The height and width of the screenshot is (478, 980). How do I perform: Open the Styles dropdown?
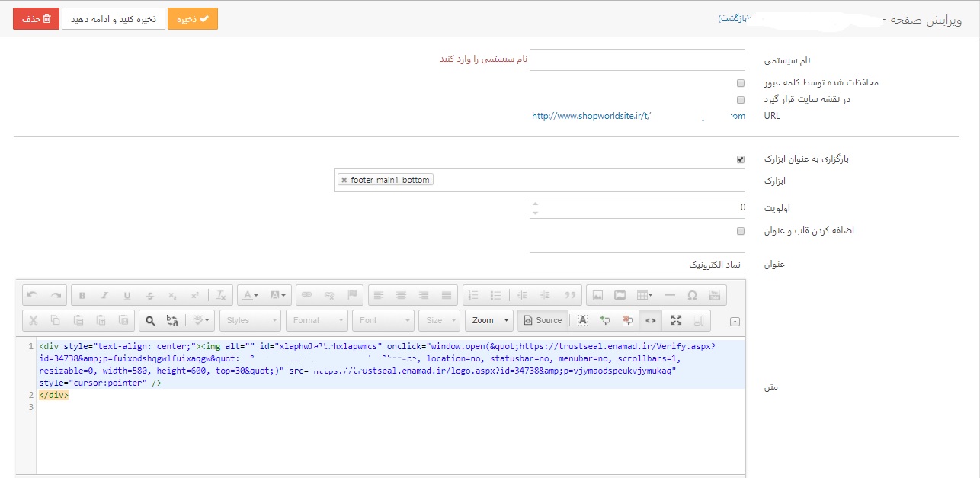tap(250, 320)
